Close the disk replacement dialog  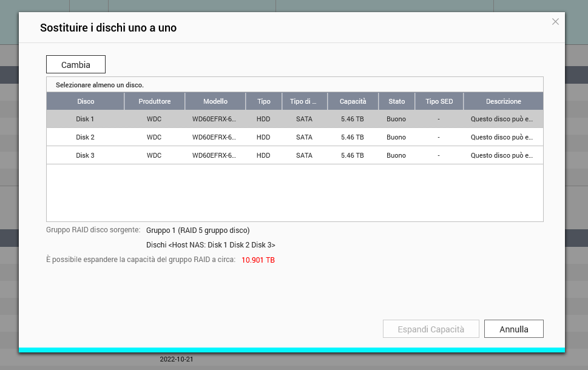(x=555, y=22)
